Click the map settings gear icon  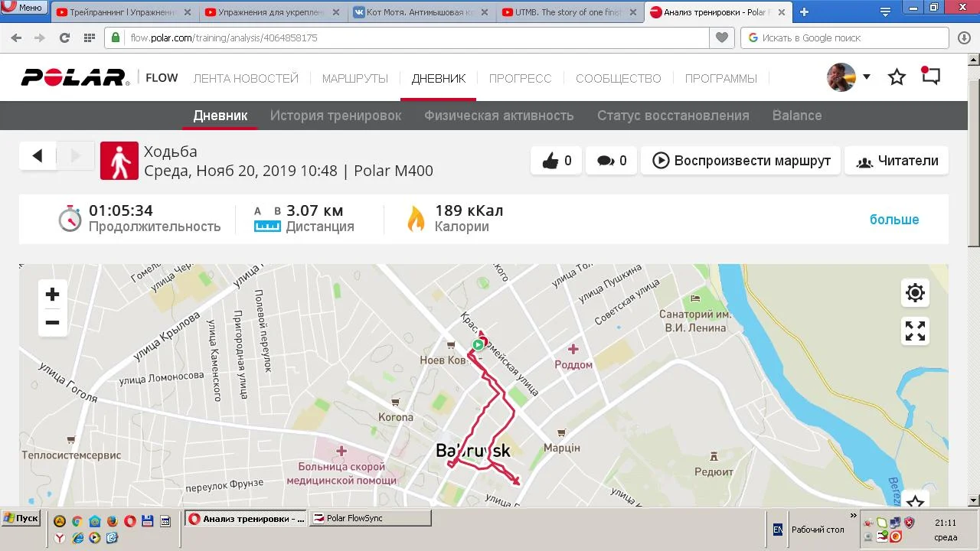tap(915, 293)
